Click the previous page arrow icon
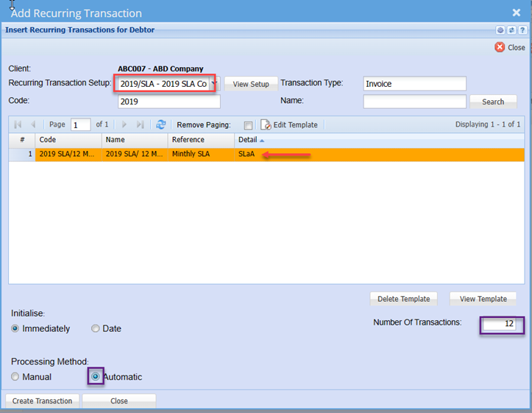Image resolution: width=532 pixels, height=413 pixels. tap(33, 125)
